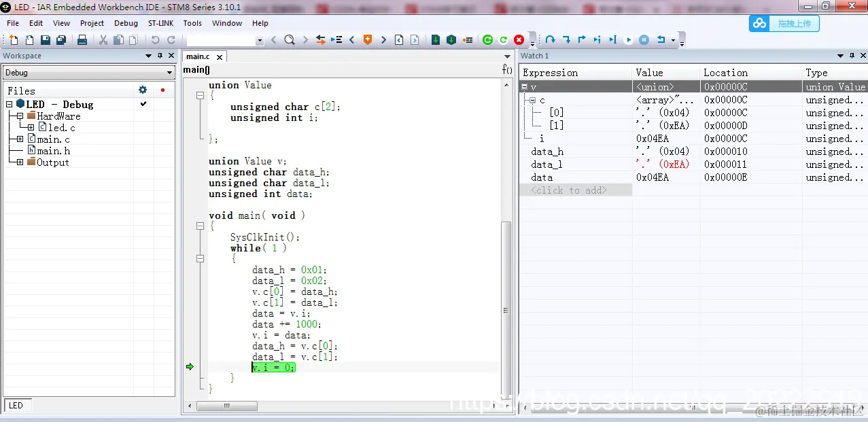Screen dimensions: 868x422
Task: Click the Undo toolbar icon
Action: pyautogui.click(x=156, y=40)
